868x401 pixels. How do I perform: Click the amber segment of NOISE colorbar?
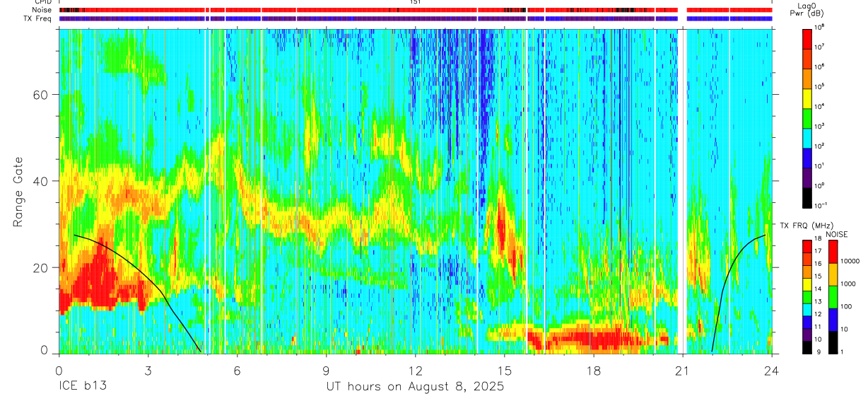(833, 274)
